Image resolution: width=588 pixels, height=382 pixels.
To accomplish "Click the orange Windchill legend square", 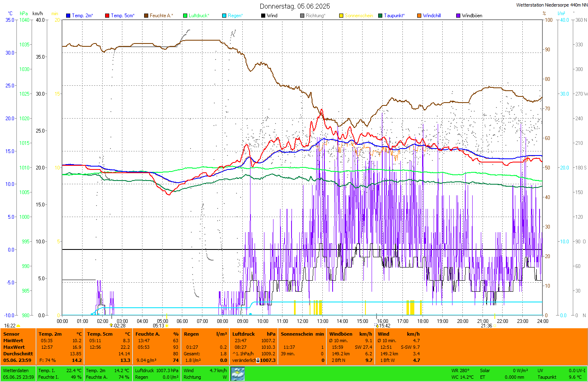I will point(419,16).
